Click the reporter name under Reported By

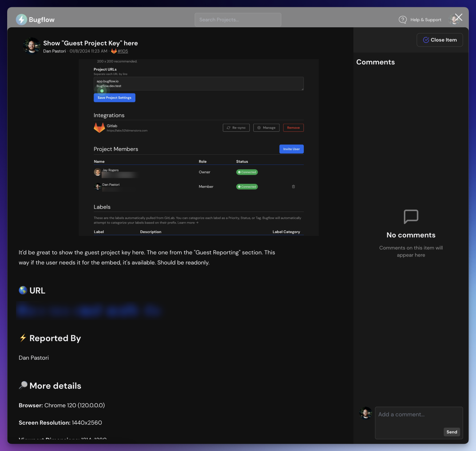[x=34, y=358]
